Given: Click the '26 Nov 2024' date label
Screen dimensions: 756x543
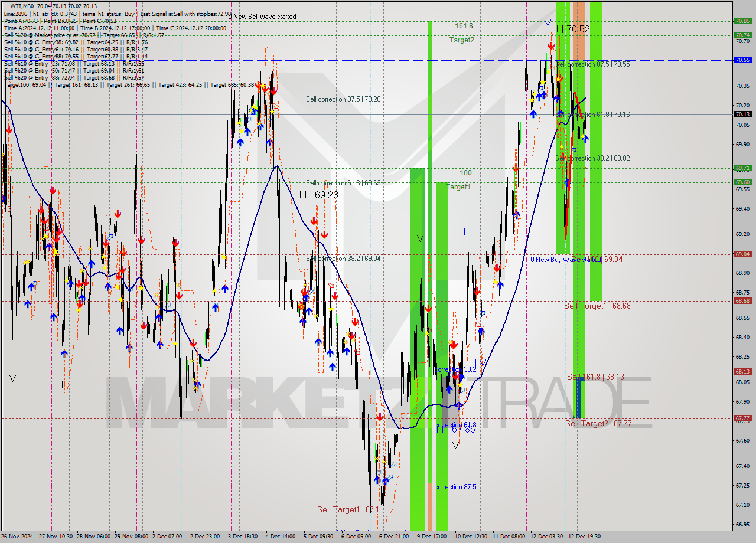Looking at the screenshot, I should click(x=18, y=537).
